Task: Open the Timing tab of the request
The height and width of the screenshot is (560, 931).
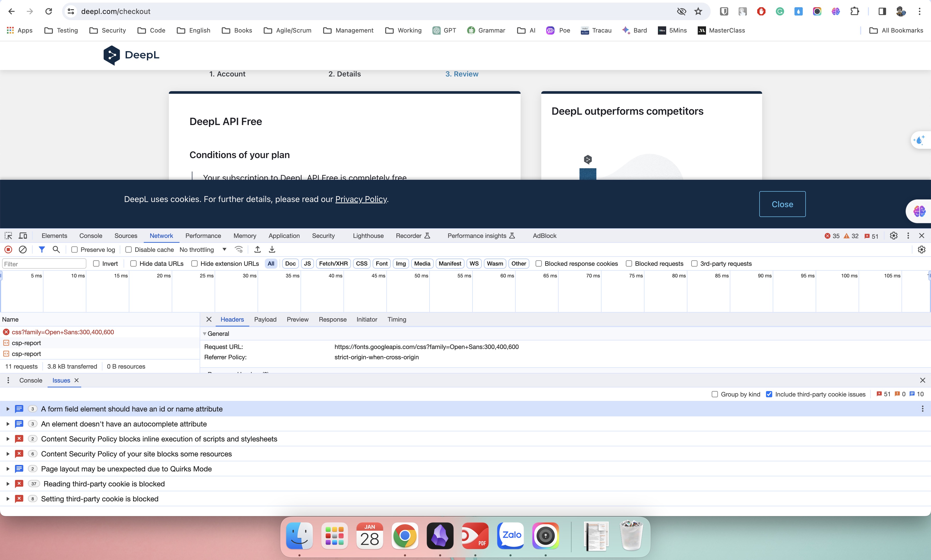Action: click(396, 319)
